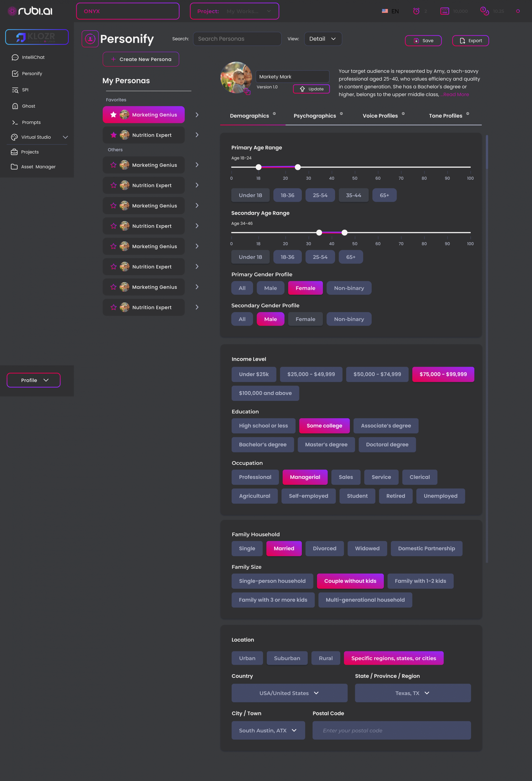Expand the Virtual Studio sidebar menu
Screen dimensions: 532x781
click(x=65, y=137)
